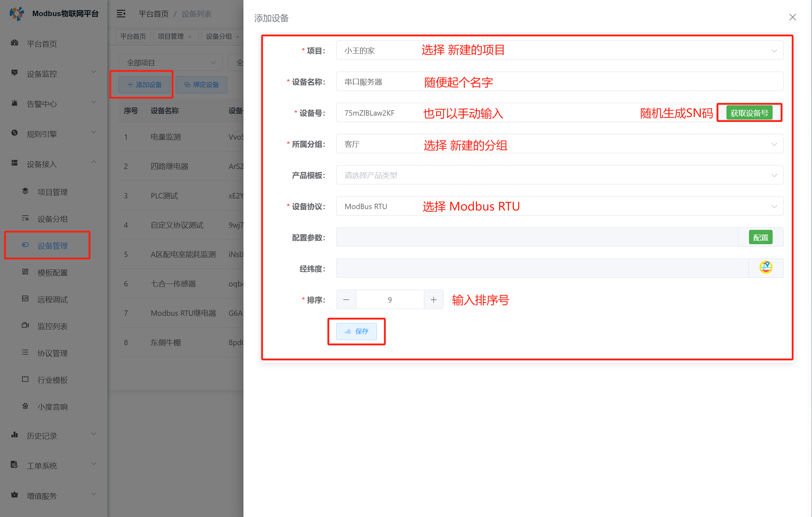Viewport: 812px width, 517px height.
Task: Expand the 产品模板 dropdown
Action: point(559,175)
